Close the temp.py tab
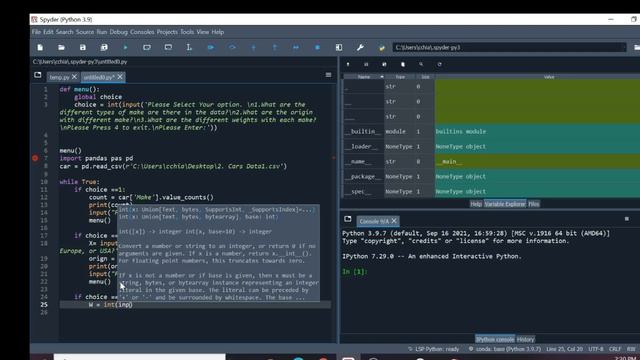Screen dimensions: 640x360 (x=74, y=77)
